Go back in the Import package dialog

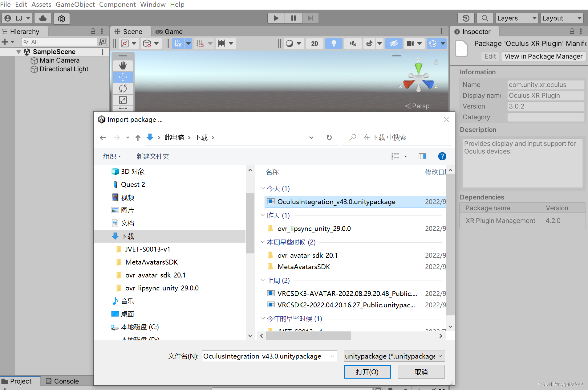click(103, 138)
